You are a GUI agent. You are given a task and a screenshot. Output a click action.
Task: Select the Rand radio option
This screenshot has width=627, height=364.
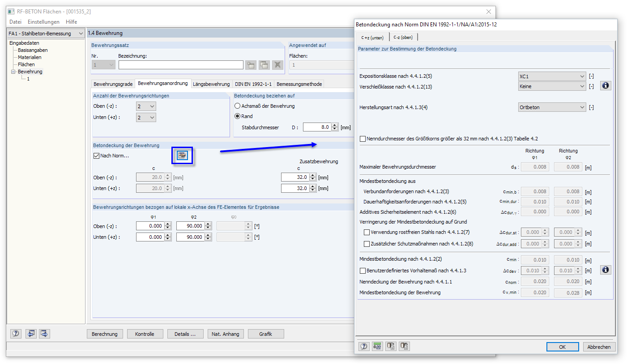tap(238, 116)
